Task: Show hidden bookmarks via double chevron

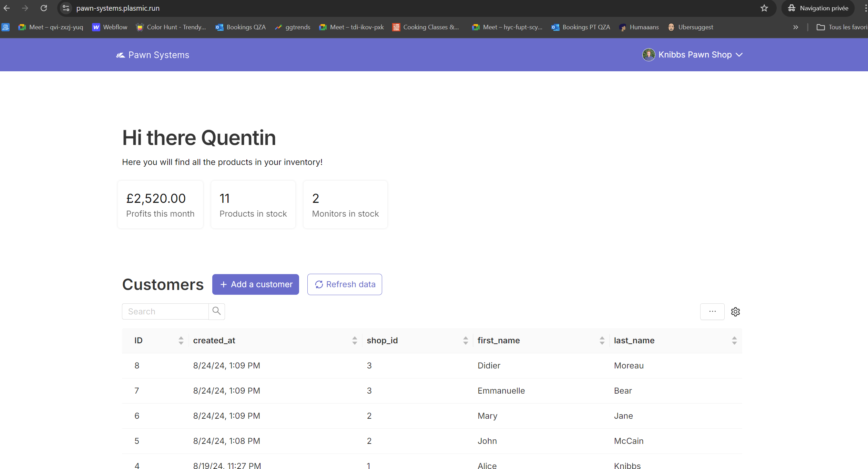Action: (x=796, y=27)
